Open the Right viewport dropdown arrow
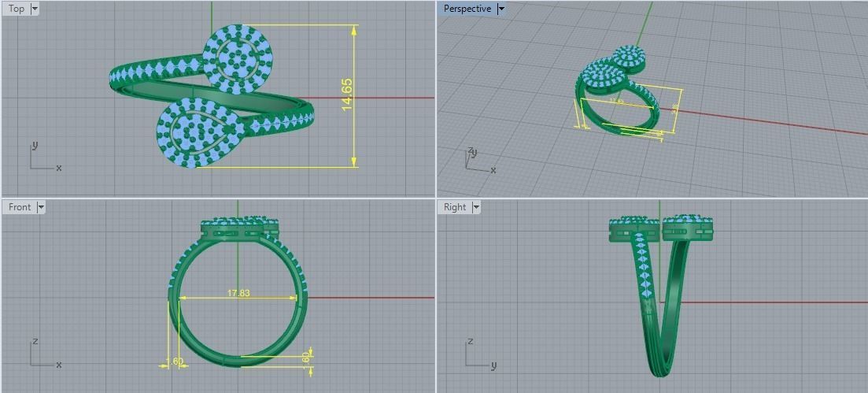Viewport: 868px width, 393px height. 475,207
